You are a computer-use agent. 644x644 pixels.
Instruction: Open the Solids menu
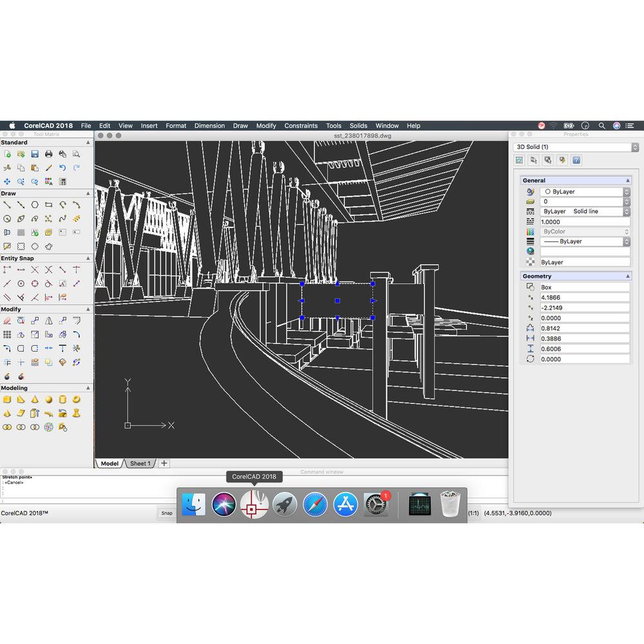pyautogui.click(x=358, y=126)
